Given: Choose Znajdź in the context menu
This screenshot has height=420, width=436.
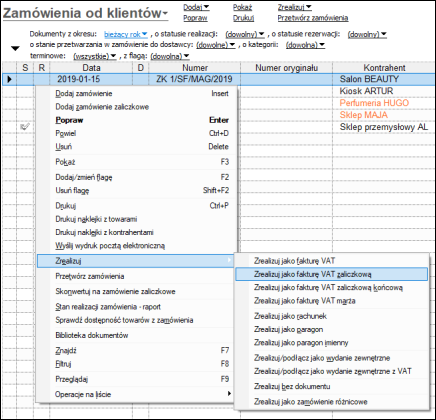Looking at the screenshot, I should (137, 351).
